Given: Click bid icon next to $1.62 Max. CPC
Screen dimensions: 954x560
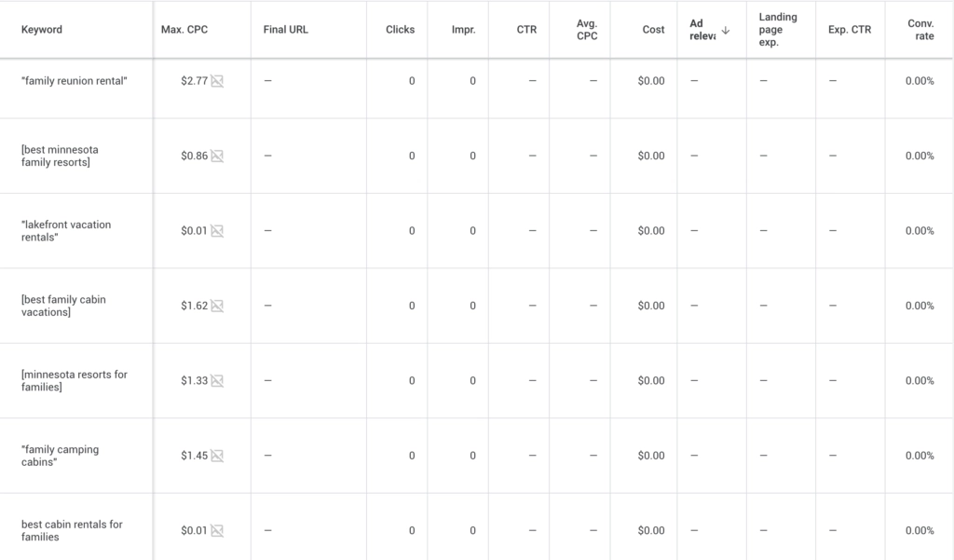Looking at the screenshot, I should 217,306.
